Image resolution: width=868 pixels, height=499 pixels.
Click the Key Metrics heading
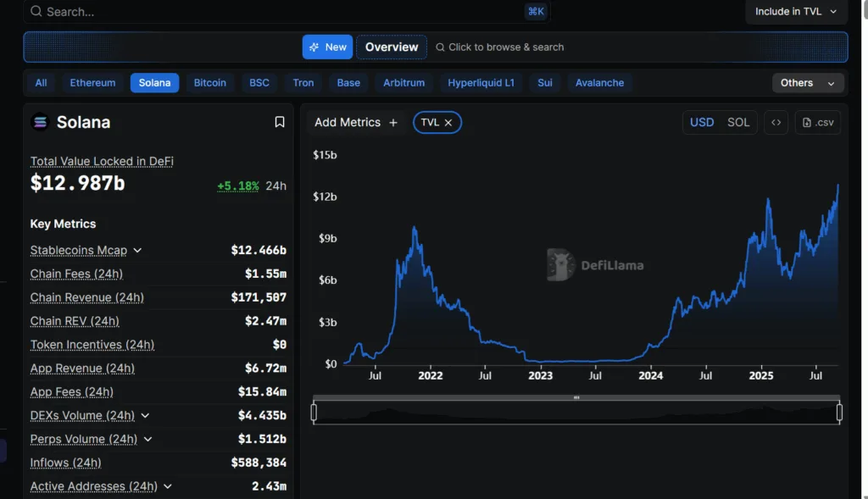[x=63, y=224]
